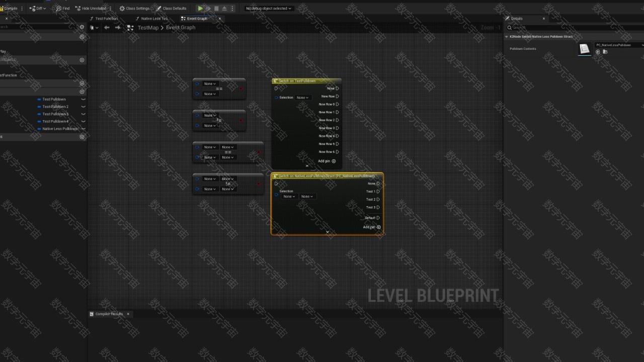644x362 pixels.
Task: Open My Blueprint settings gear icon
Action: pyautogui.click(x=82, y=27)
